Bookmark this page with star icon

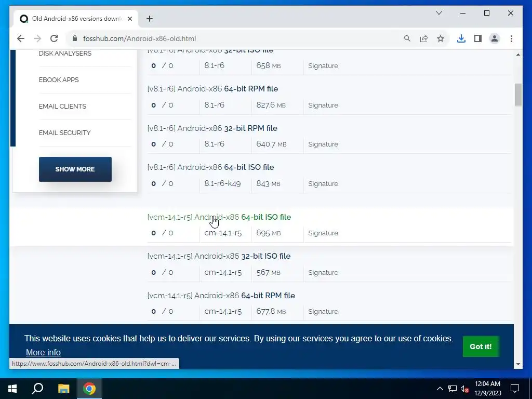[x=441, y=38]
